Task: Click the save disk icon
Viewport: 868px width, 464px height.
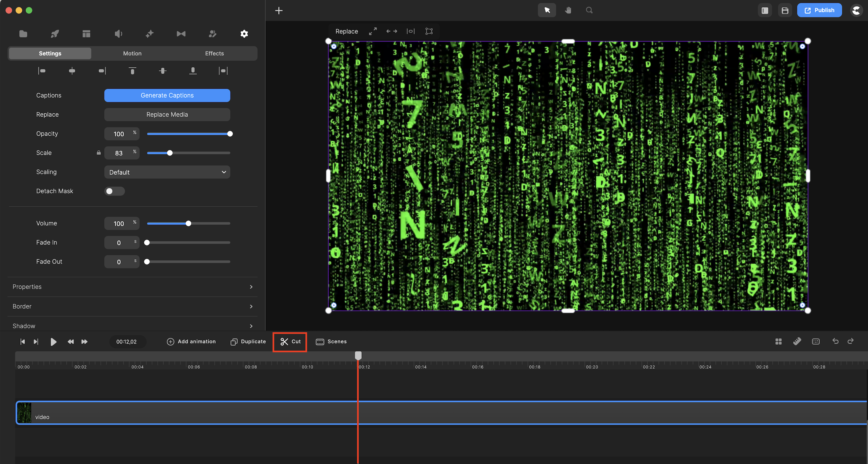Action: pos(785,11)
